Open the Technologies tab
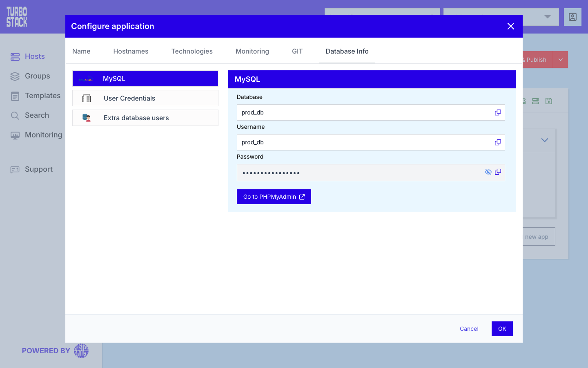588x368 pixels. click(x=192, y=51)
